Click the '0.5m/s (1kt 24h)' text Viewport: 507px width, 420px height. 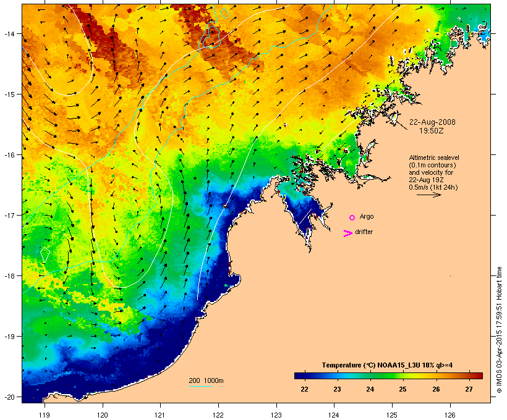(433, 187)
